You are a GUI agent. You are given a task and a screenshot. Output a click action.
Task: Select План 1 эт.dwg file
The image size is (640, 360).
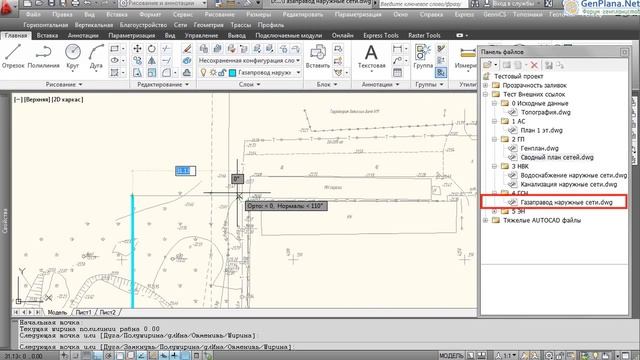(541, 130)
